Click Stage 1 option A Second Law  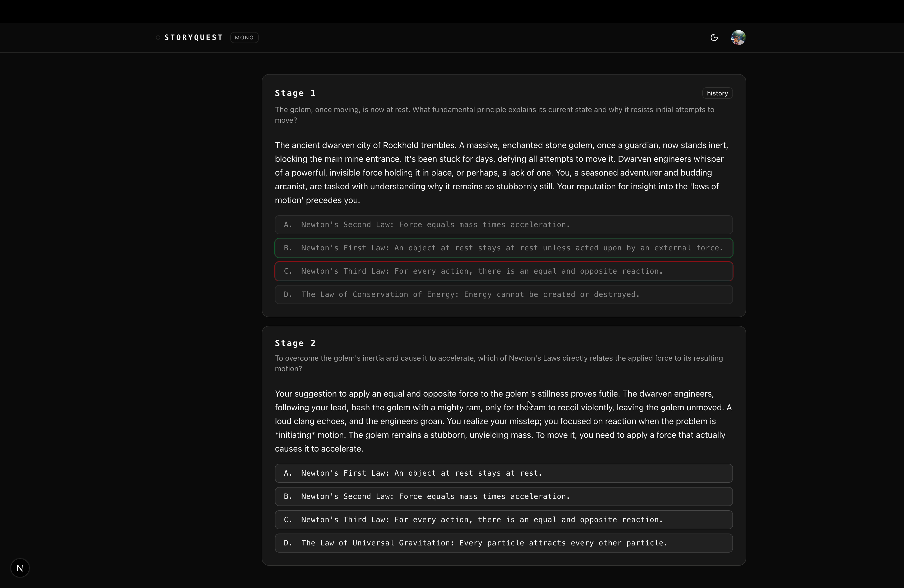point(503,225)
